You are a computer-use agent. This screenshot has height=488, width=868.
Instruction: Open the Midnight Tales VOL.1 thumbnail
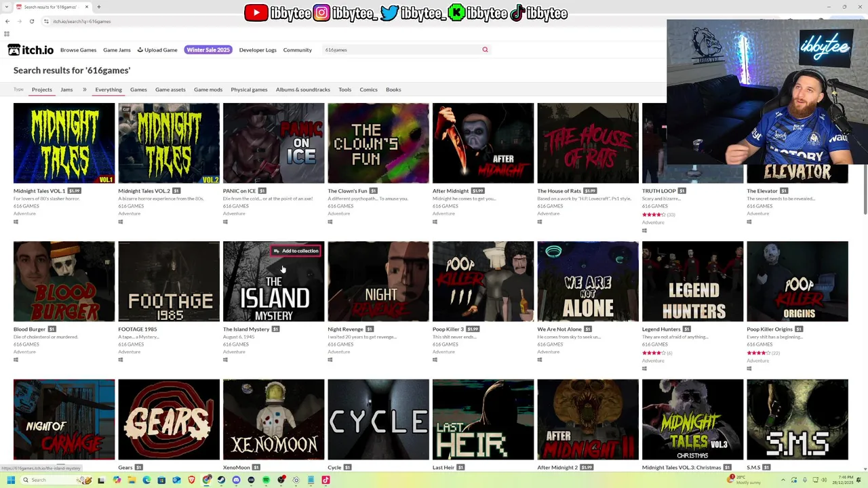click(x=64, y=143)
